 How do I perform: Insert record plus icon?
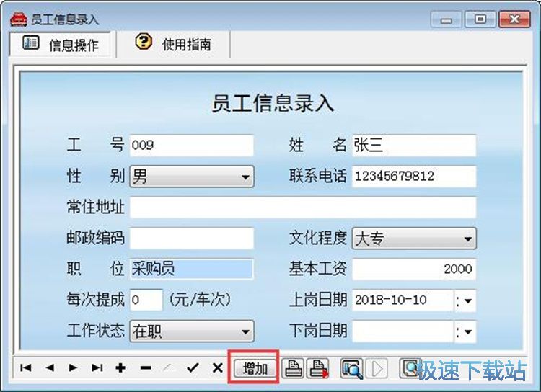pos(120,368)
